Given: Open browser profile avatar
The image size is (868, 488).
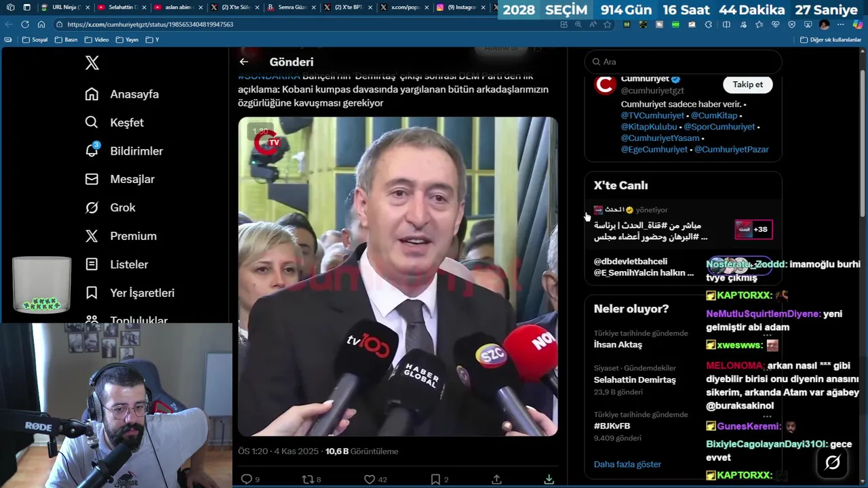Looking at the screenshot, I should [825, 24].
